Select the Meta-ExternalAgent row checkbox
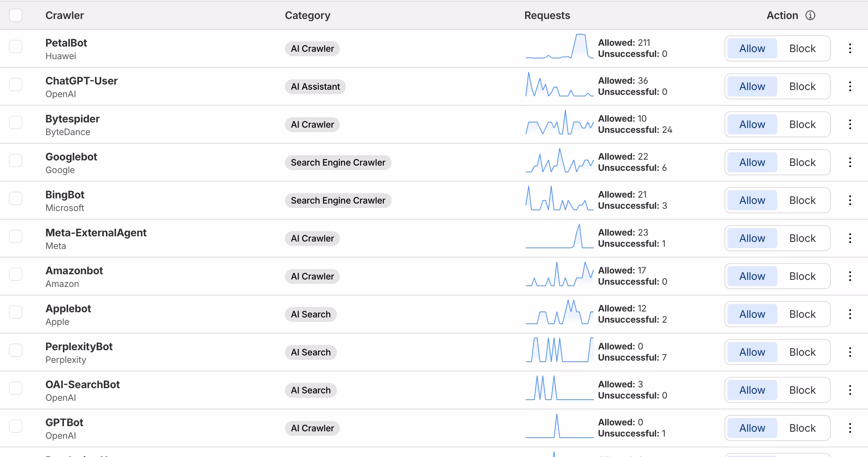 click(16, 237)
